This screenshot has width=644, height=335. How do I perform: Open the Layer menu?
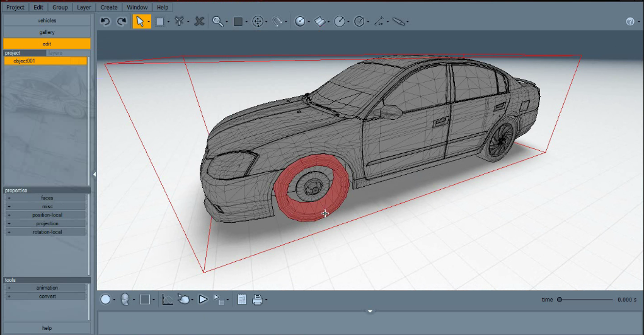pos(83,8)
